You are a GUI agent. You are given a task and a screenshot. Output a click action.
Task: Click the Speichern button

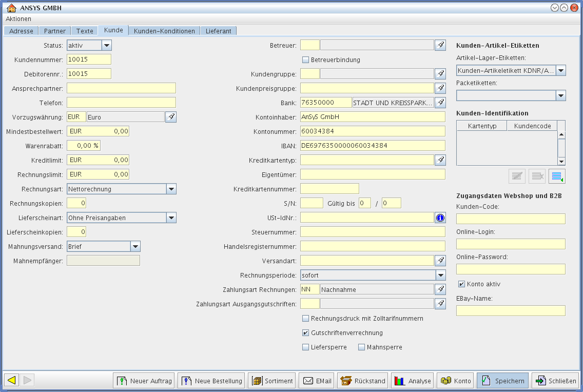(x=502, y=381)
